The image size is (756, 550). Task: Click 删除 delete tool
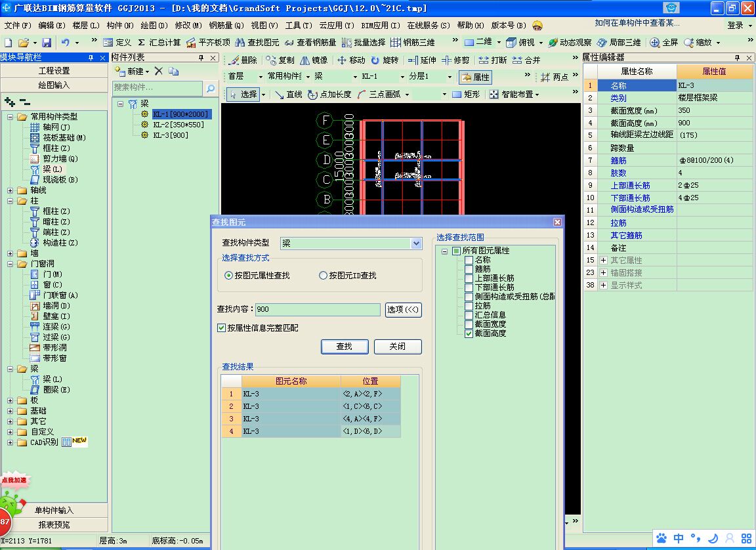pos(243,60)
